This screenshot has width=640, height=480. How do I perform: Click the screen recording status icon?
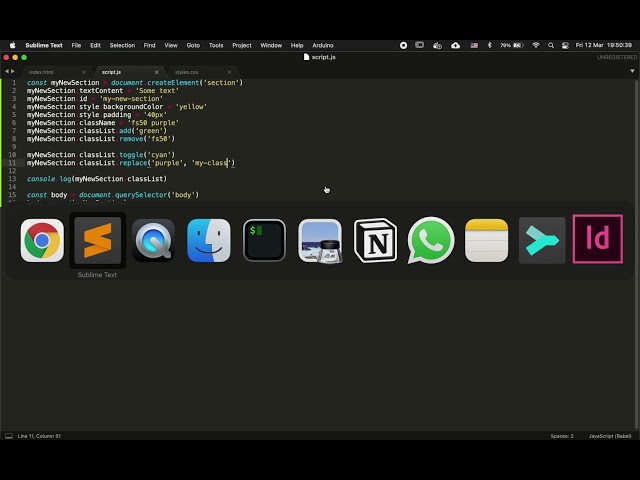(x=403, y=45)
